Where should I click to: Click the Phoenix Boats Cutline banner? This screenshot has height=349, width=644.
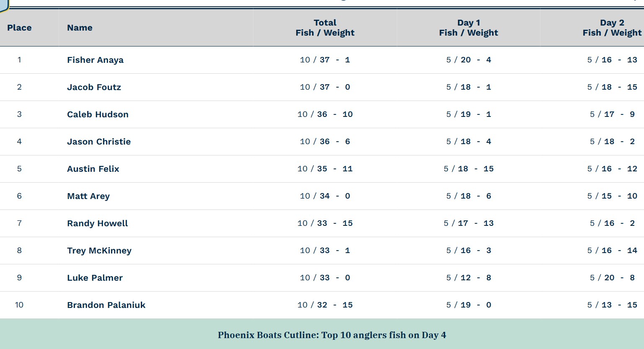[x=331, y=335]
